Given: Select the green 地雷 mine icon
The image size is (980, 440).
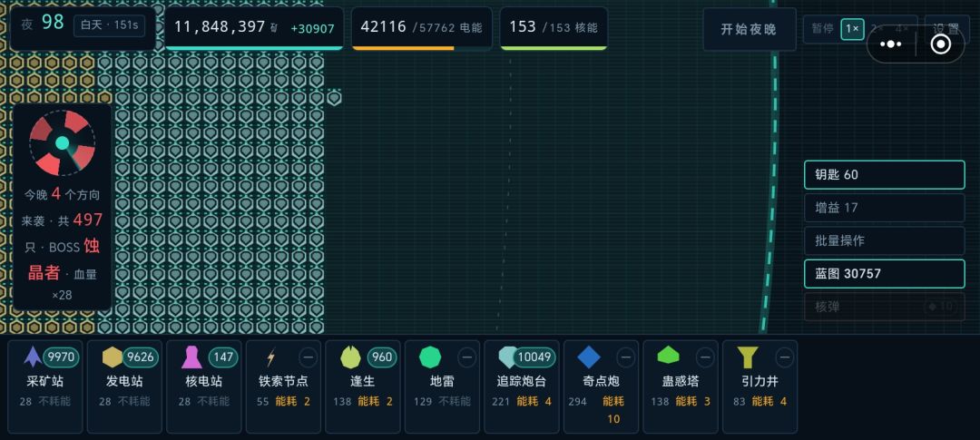Looking at the screenshot, I should (x=430, y=357).
